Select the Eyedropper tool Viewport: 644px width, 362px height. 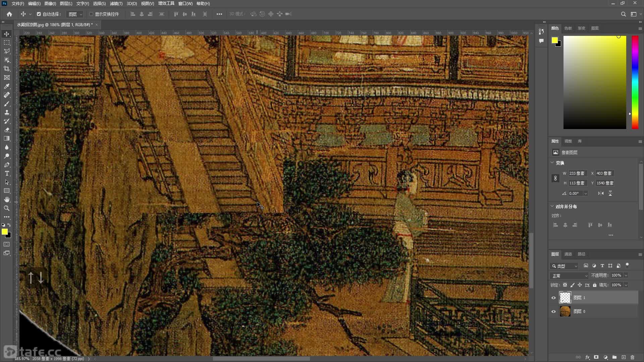click(7, 86)
